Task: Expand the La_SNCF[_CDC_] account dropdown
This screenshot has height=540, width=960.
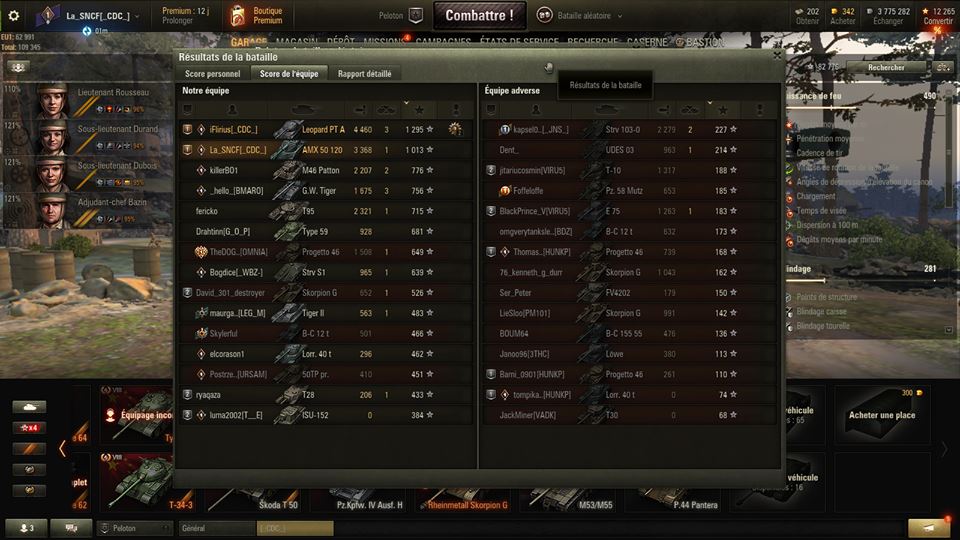Action: point(137,17)
